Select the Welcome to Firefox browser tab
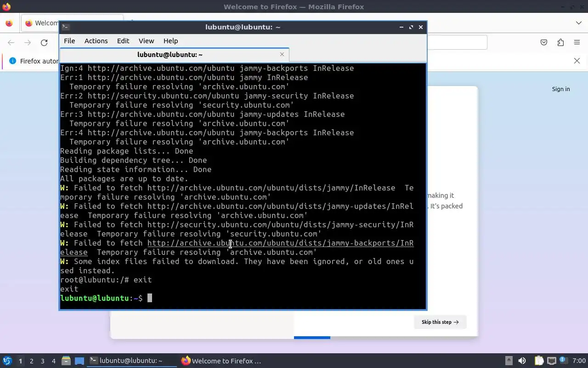 pyautogui.click(x=41, y=23)
